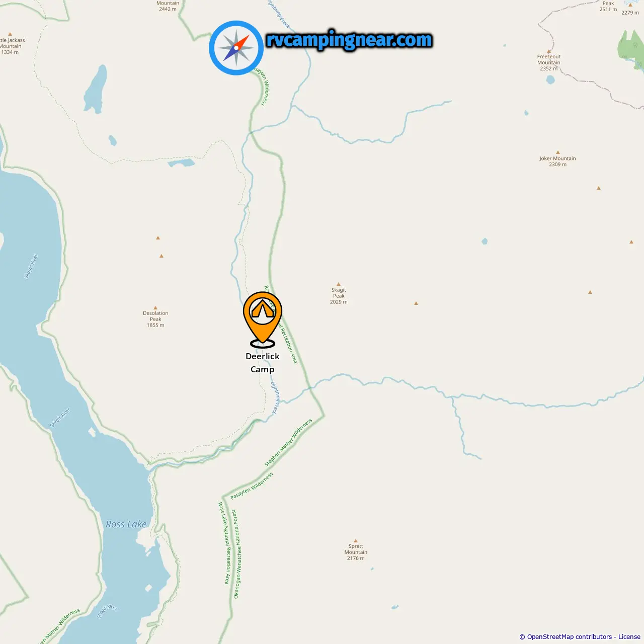The width and height of the screenshot is (644, 644).
Task: Open the OpenStreetMap contributors link
Action: pyautogui.click(x=570, y=636)
